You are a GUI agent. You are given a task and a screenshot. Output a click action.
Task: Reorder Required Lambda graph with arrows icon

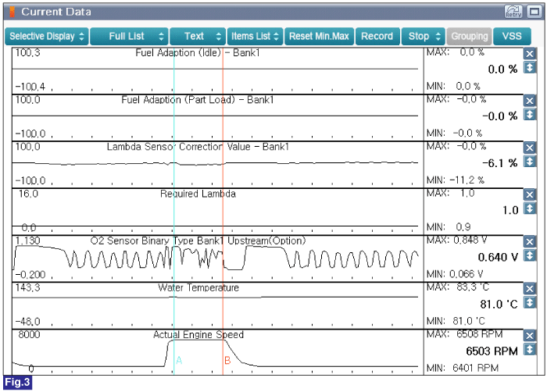(x=530, y=208)
